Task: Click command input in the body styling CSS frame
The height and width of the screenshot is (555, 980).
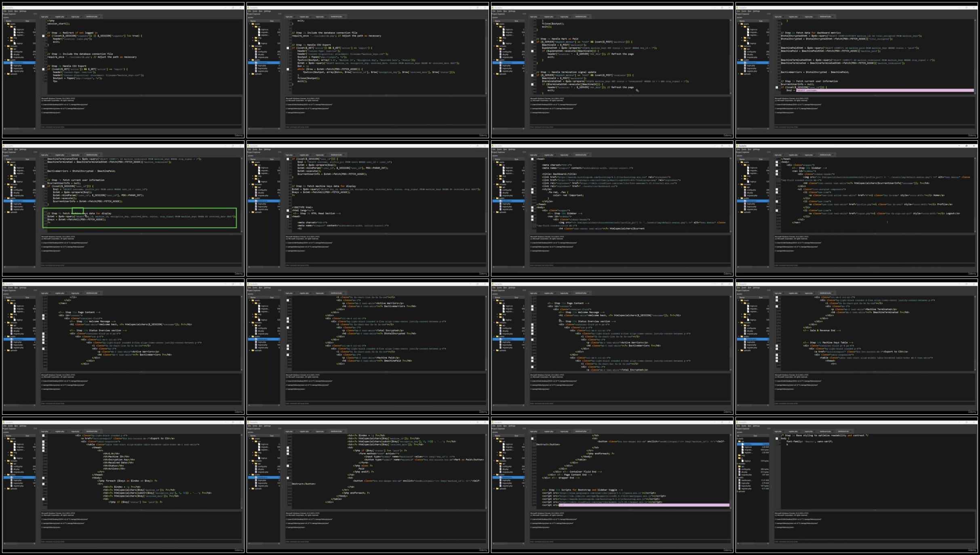Action: point(875,542)
